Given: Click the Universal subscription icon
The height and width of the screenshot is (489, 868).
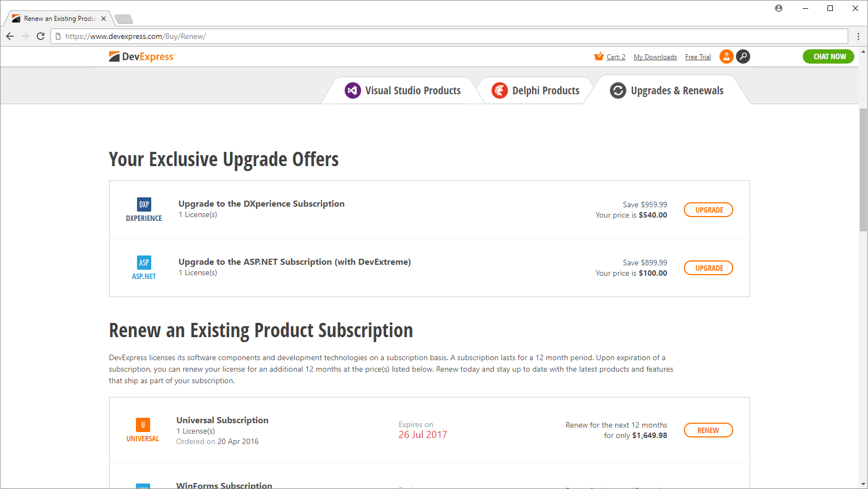Looking at the screenshot, I should 143,425.
